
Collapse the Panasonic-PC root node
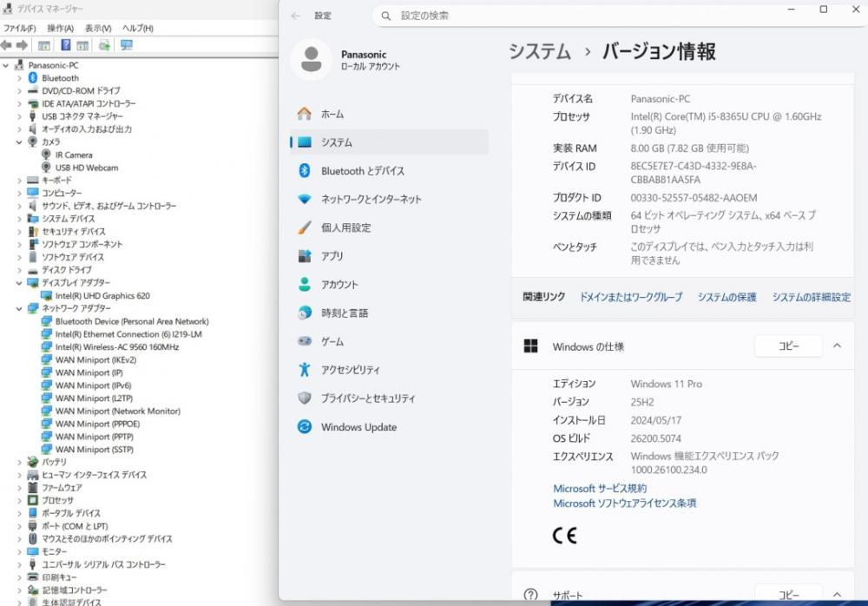click(x=6, y=65)
